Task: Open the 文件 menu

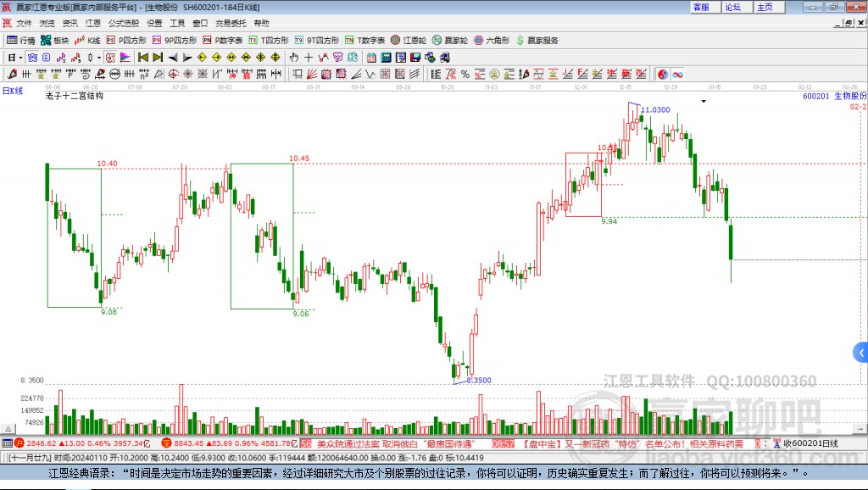Action: [24, 23]
